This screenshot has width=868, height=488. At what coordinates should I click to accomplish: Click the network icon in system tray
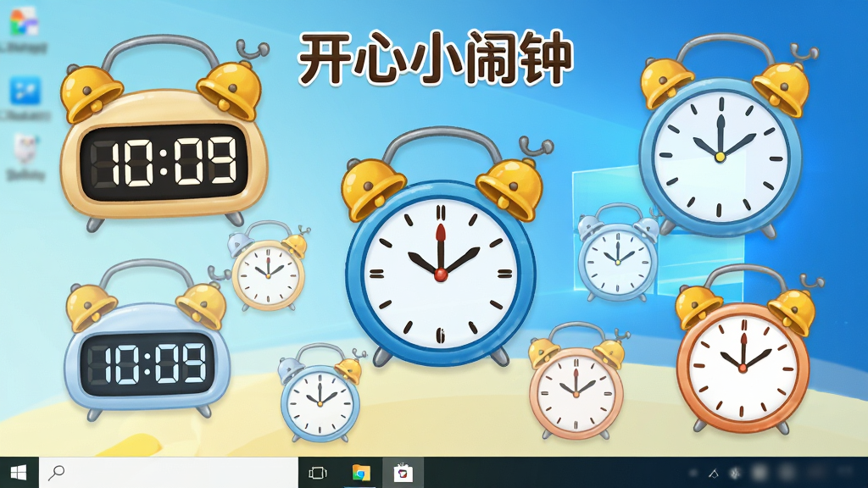coord(714,473)
